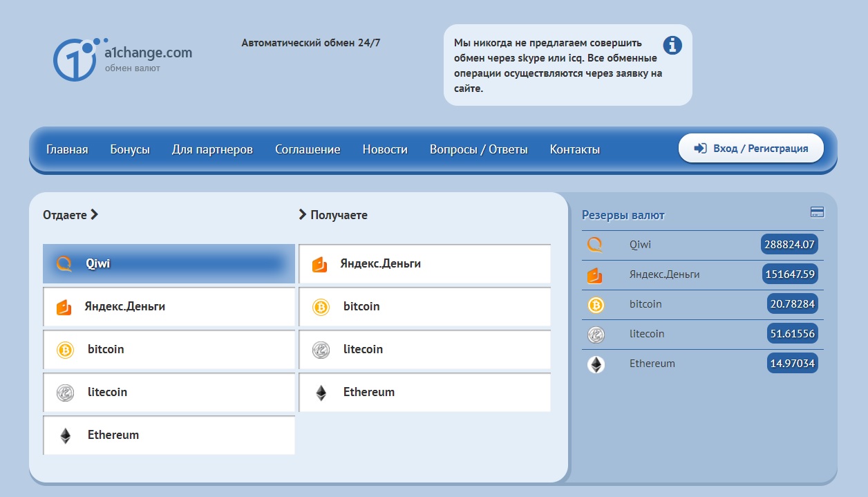This screenshot has width=868, height=497.
Task: Click Ethereum reserve value 14.97034
Action: (792, 363)
